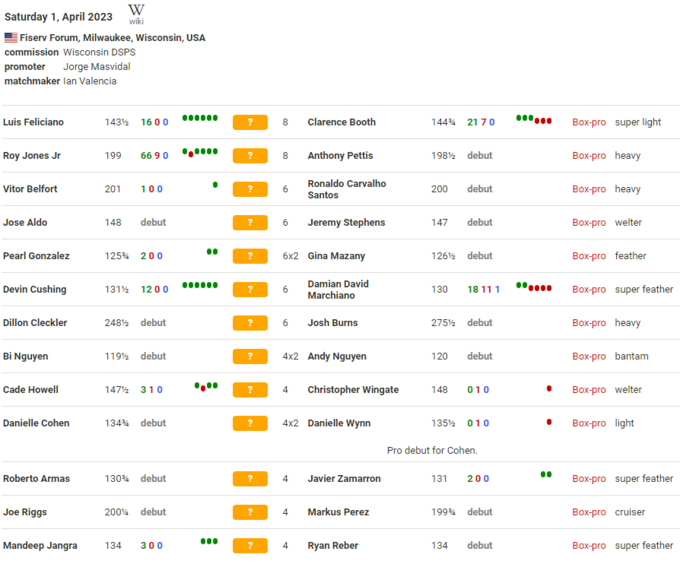The height and width of the screenshot is (564, 680).
Task: Click Damian David Marchiano's record 18 11 1
Action: point(483,290)
